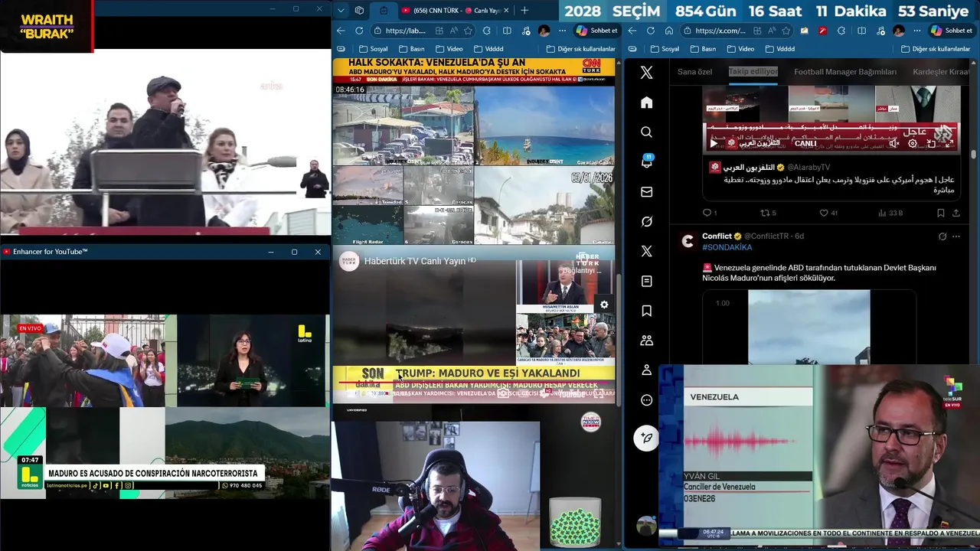Open #SONDAKİKA hashtag link

point(727,247)
